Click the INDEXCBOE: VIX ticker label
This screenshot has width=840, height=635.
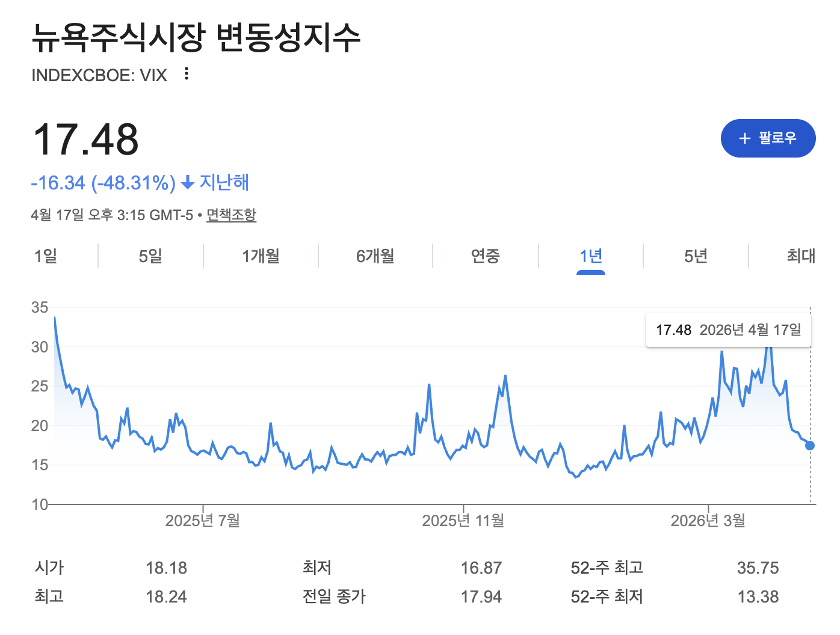99,75
